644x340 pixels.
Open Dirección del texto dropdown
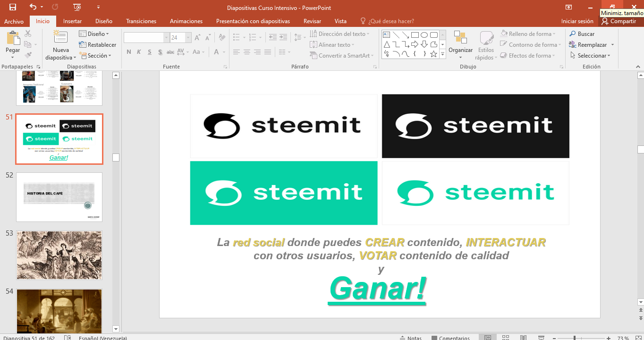click(340, 34)
